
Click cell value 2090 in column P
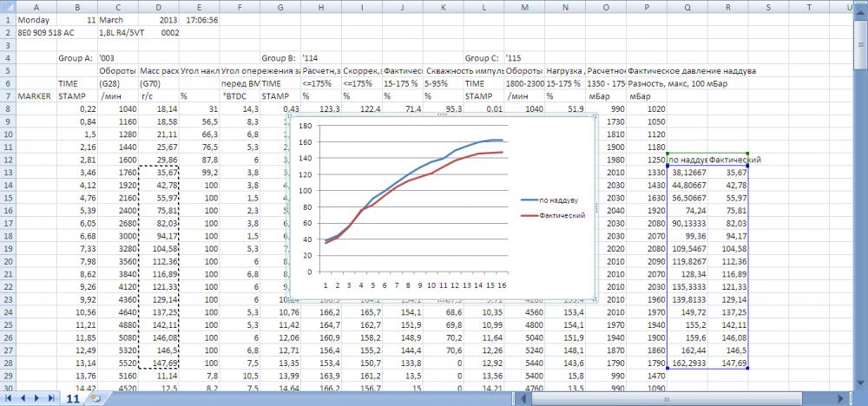[647, 262]
